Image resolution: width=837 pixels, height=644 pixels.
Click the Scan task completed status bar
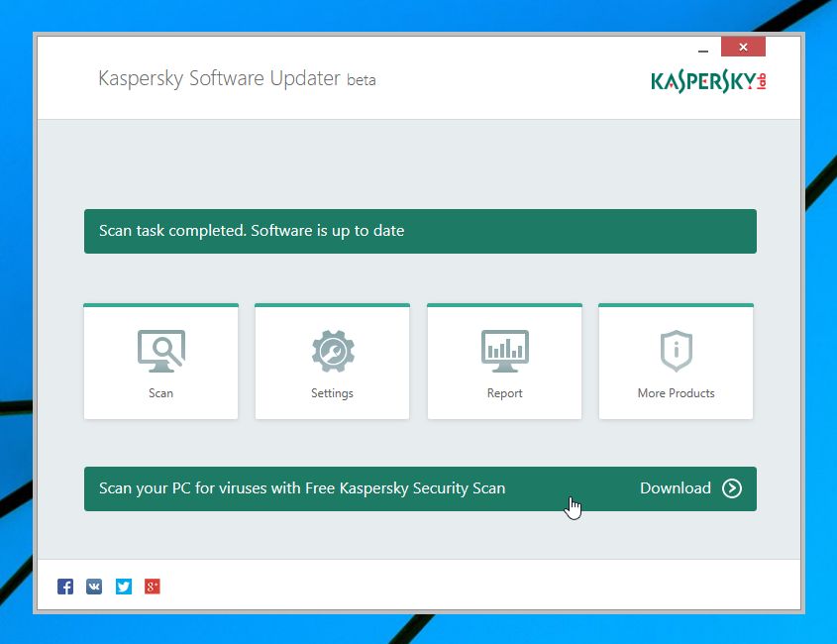[x=420, y=231]
